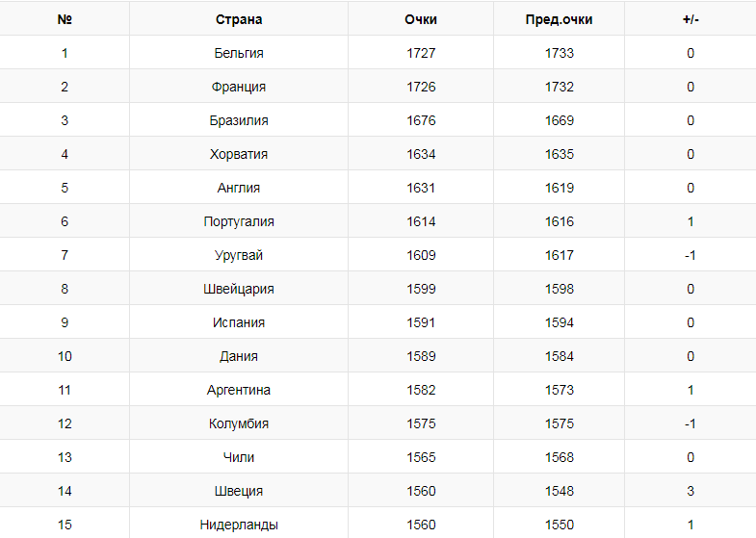Select the "+/-" column header
This screenshot has width=756, height=538.
691,19
